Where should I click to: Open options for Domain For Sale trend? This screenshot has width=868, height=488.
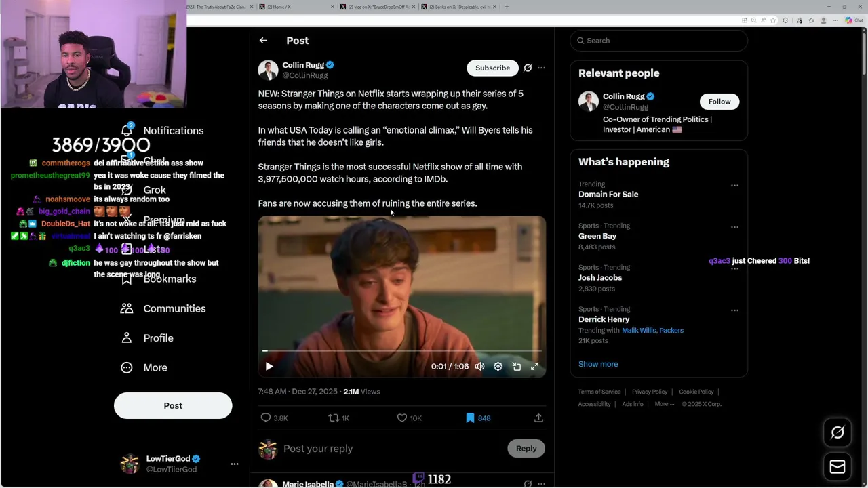pos(734,185)
